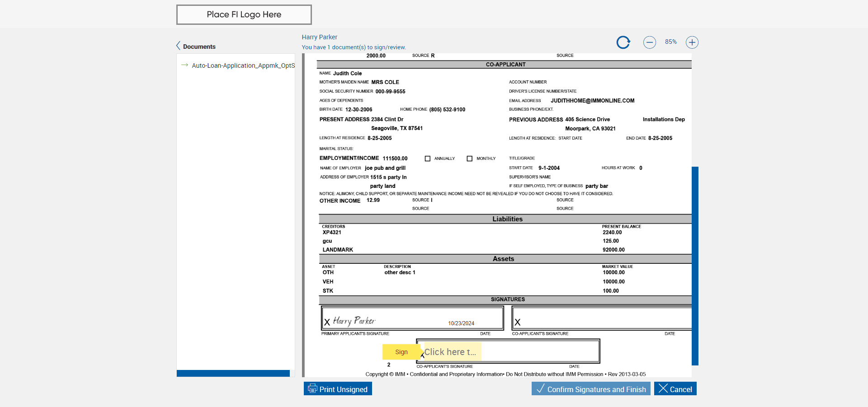
Task: Click the printer icon on Print Unsigned
Action: 312,389
